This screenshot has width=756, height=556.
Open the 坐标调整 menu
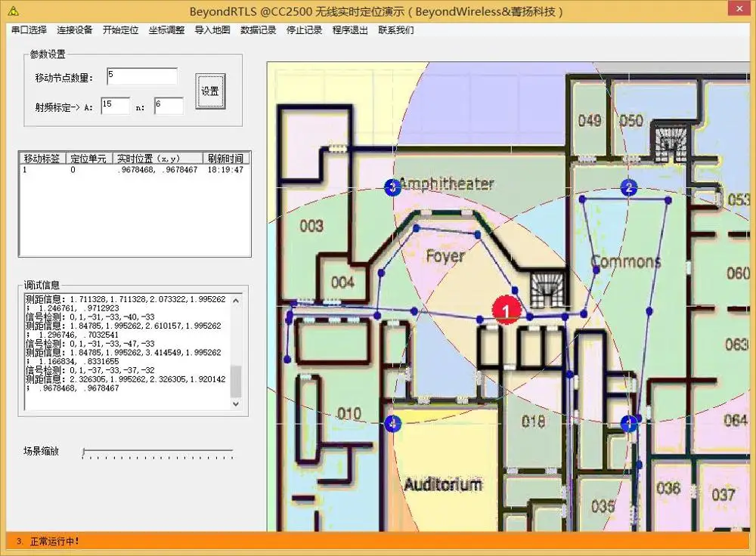click(x=166, y=30)
